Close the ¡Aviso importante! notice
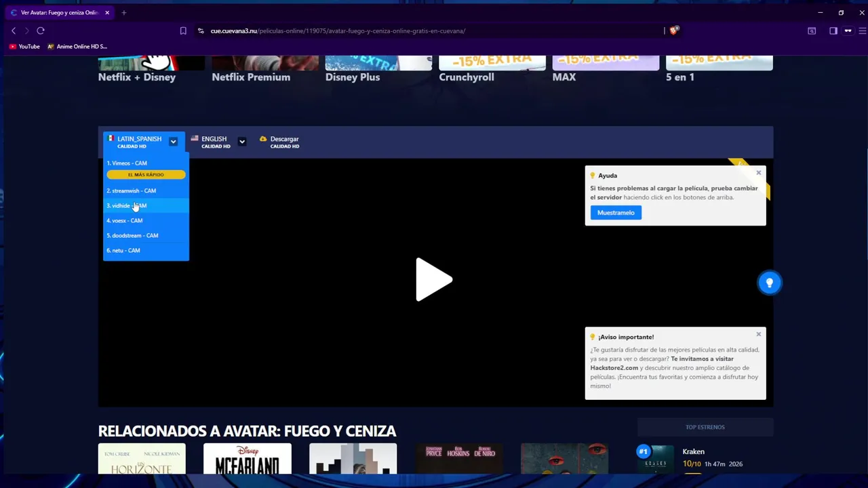Screen dimensions: 868x488 click(759, 334)
